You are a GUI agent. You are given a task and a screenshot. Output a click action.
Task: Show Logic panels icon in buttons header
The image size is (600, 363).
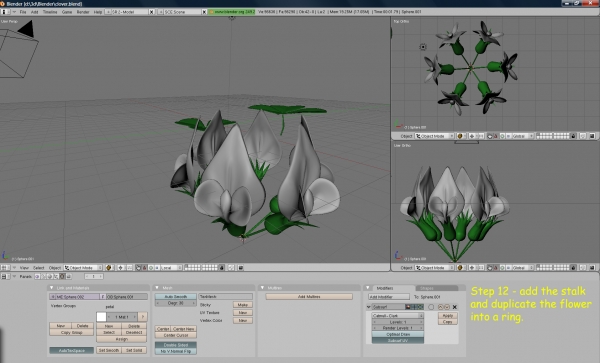(37, 276)
